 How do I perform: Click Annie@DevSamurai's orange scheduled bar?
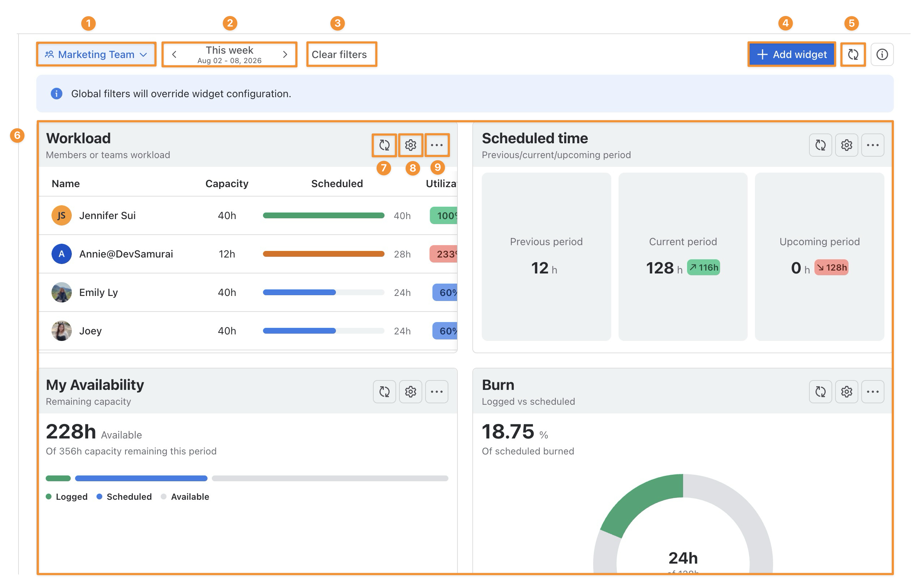[324, 254]
